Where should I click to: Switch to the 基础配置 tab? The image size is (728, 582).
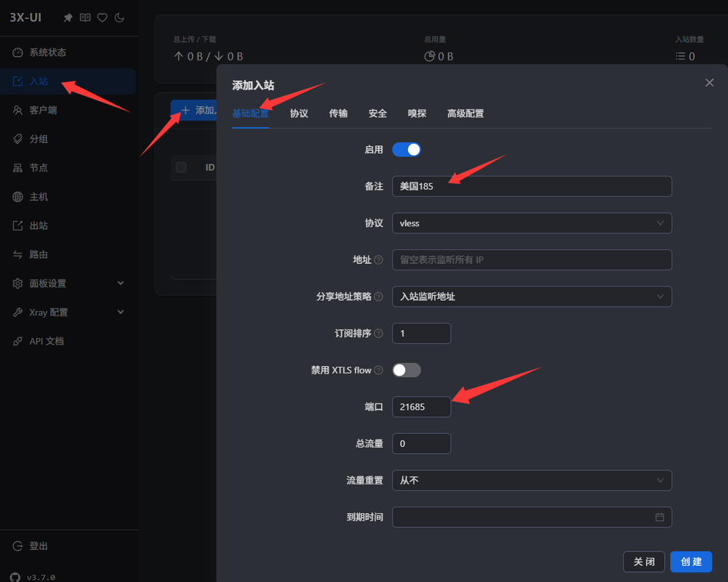point(250,113)
